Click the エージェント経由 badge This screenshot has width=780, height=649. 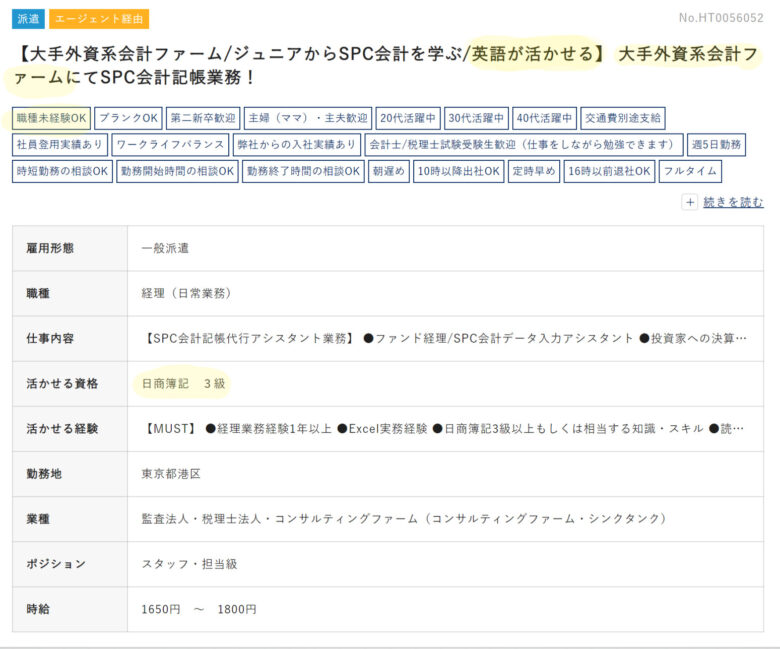(x=99, y=19)
